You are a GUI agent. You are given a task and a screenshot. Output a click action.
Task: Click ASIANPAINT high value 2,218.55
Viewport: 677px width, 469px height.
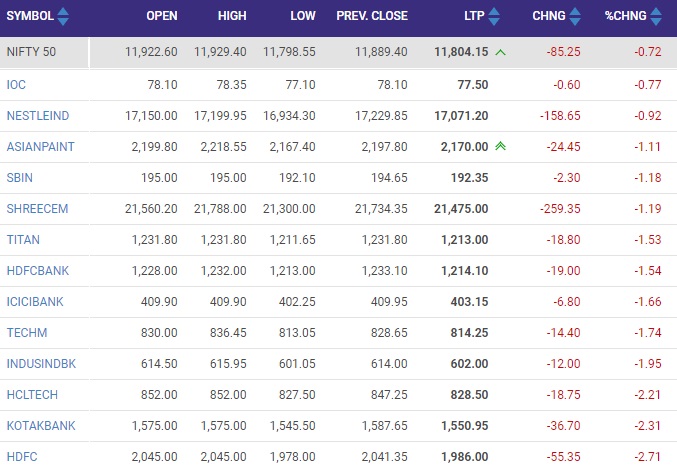[x=224, y=147]
